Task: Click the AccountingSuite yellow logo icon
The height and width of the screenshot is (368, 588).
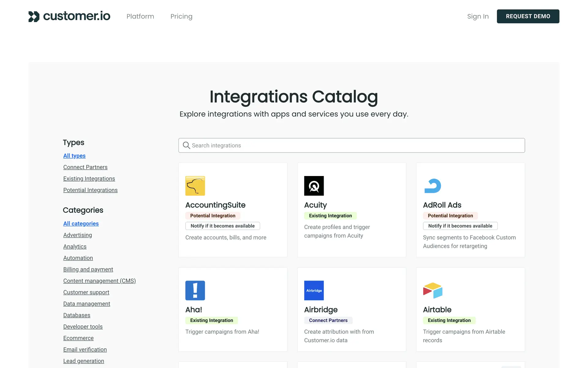Action: pos(195,186)
